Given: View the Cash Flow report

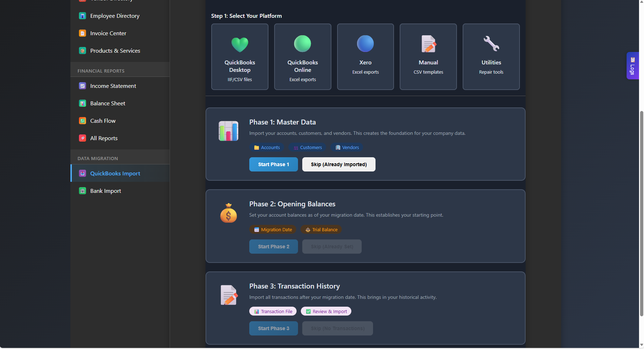Looking at the screenshot, I should pos(120,121).
